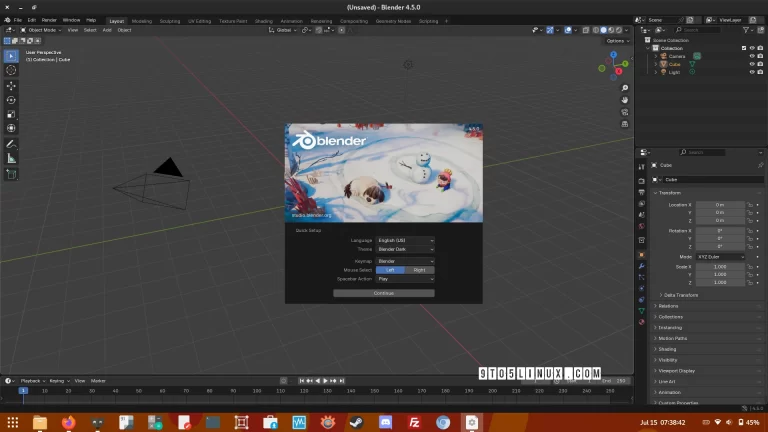Viewport: 768px width, 432px height.
Task: Open the Add menu in viewport header
Action: [x=107, y=30]
